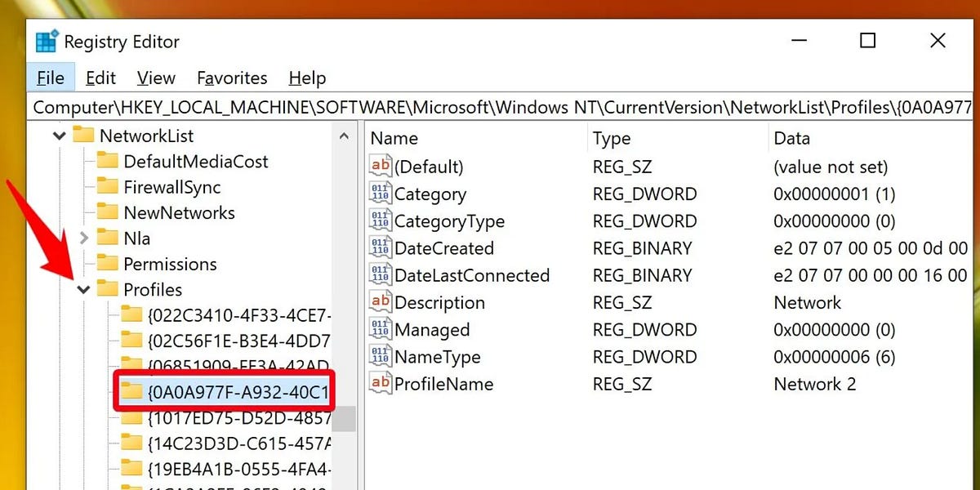Viewport: 980px width, 490px height.
Task: Select the Profiles folder icon
Action: 108,288
